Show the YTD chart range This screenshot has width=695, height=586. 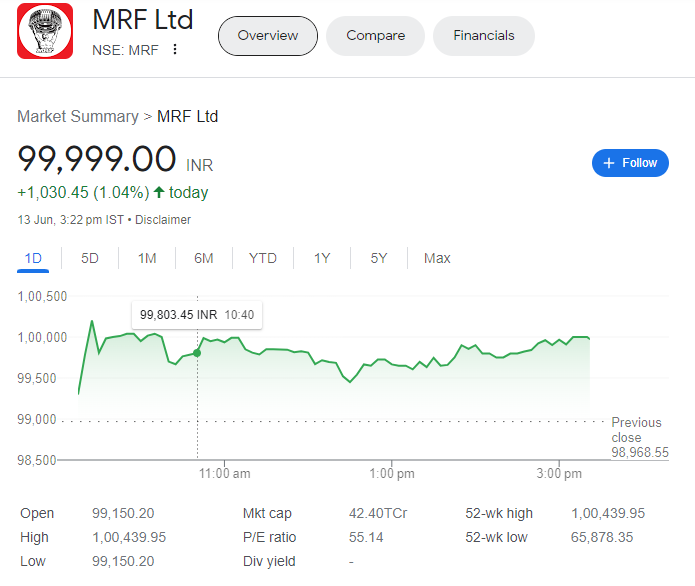(262, 258)
